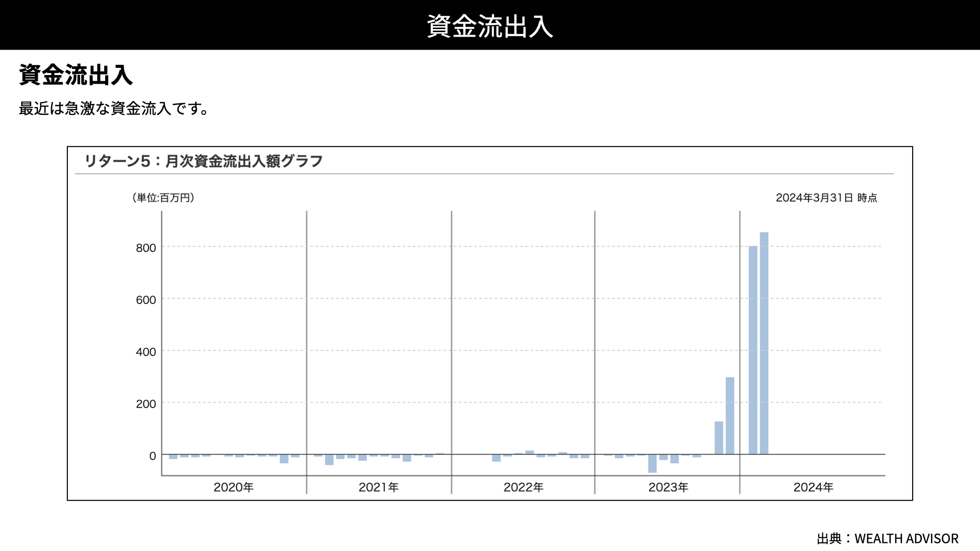The height and width of the screenshot is (551, 980).
Task: Click the x-axis label 2020年
Action: [x=234, y=487]
